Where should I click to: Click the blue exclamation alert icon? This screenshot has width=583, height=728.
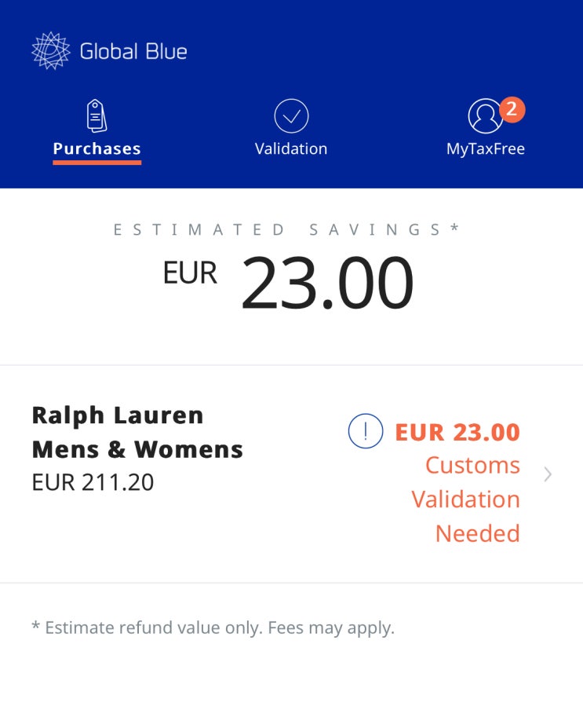coord(365,432)
